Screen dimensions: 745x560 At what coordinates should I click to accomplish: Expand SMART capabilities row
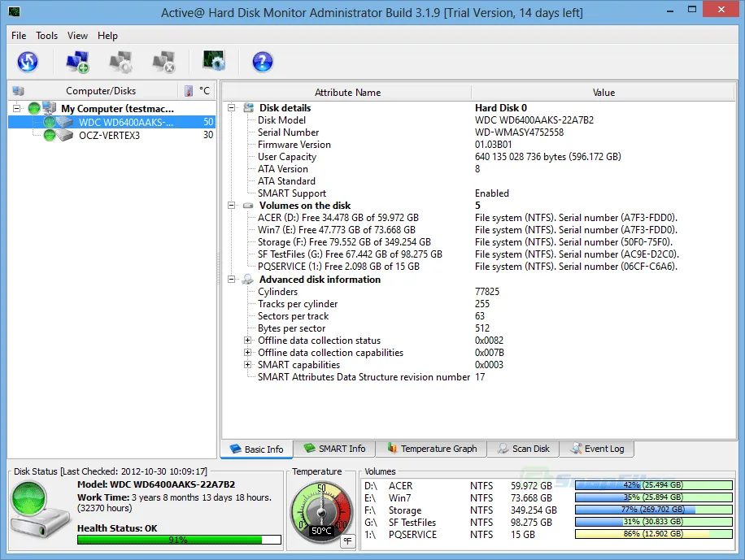(247, 365)
